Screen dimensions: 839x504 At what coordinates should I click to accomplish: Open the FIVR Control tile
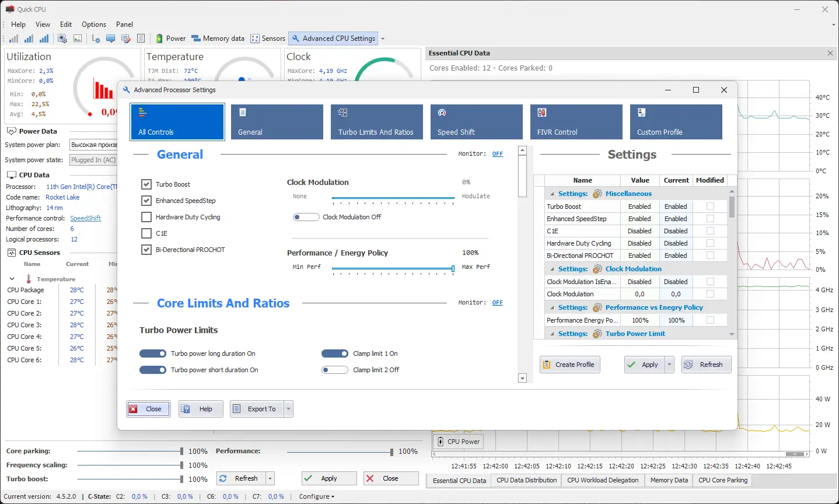576,122
